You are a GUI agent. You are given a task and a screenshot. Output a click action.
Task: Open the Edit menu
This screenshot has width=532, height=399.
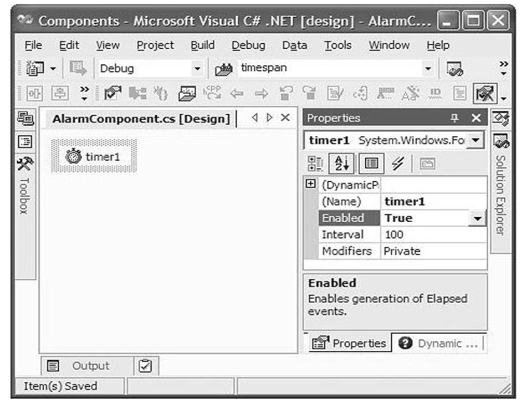[69, 45]
